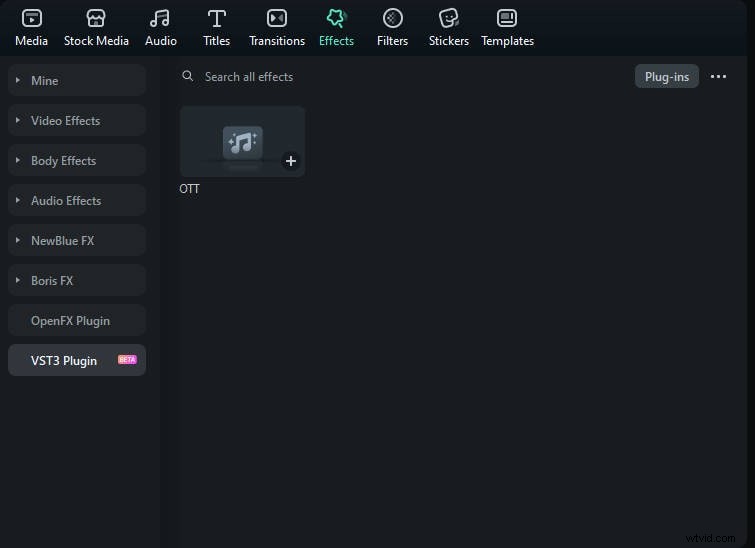
Task: Add the OTT effect with plus button
Action: point(291,161)
